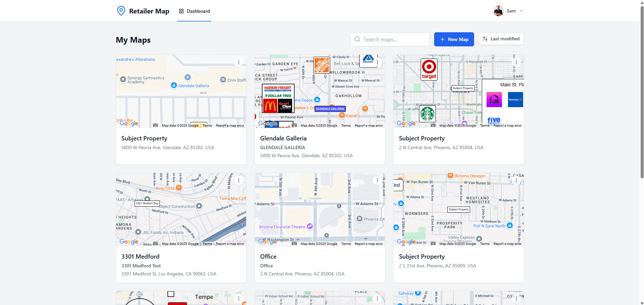Switch to the Dashboard tab
The width and height of the screenshot is (644, 305).
point(198,11)
